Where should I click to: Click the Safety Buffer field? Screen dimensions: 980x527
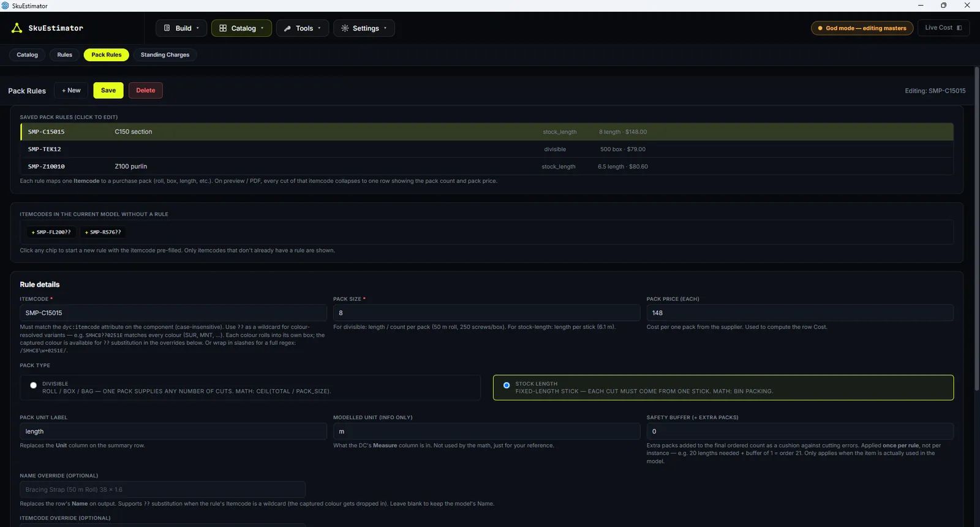click(800, 431)
